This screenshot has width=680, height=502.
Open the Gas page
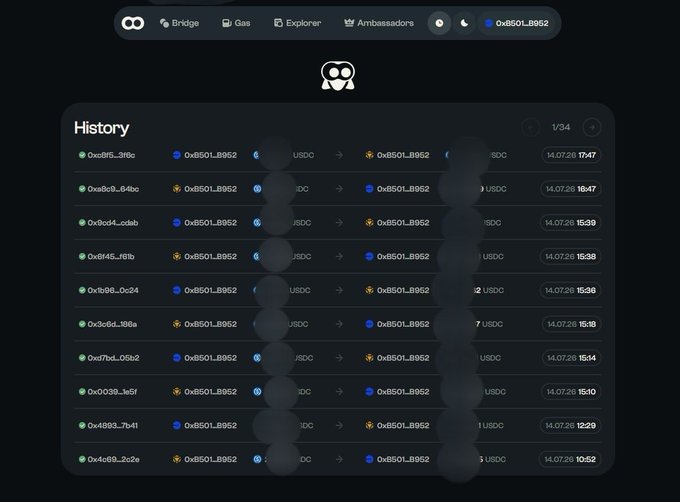(236, 23)
